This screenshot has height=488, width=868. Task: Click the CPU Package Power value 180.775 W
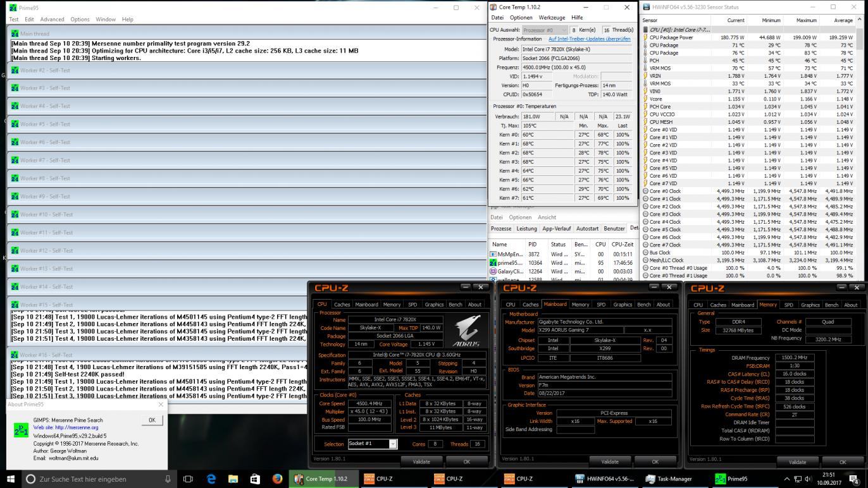click(x=732, y=38)
